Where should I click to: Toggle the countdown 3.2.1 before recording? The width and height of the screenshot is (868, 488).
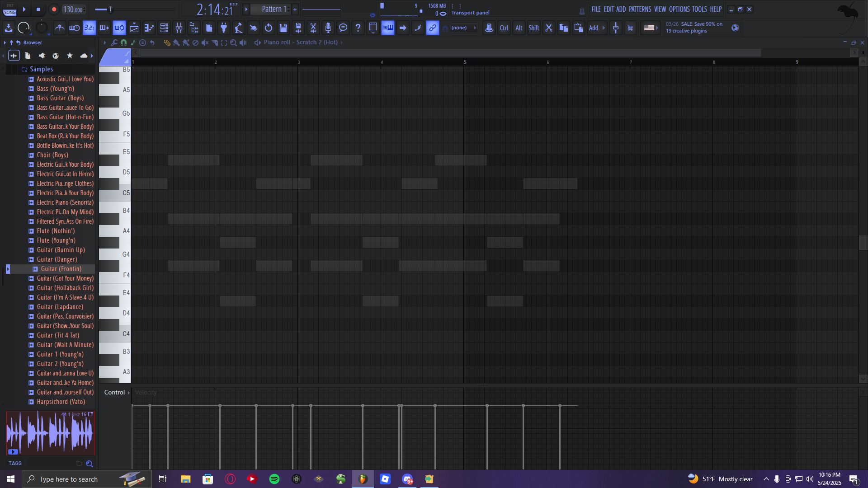pos(90,28)
